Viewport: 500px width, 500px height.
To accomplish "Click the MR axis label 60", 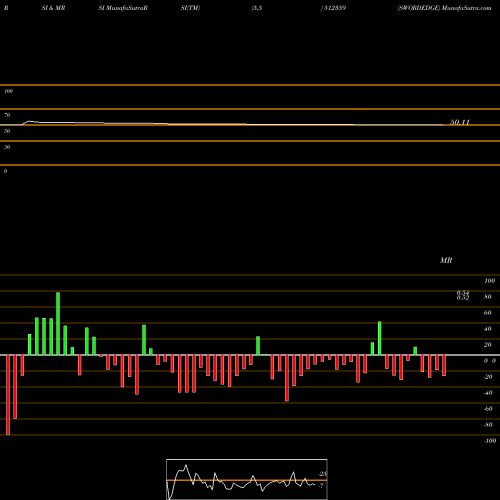I will [x=488, y=313].
